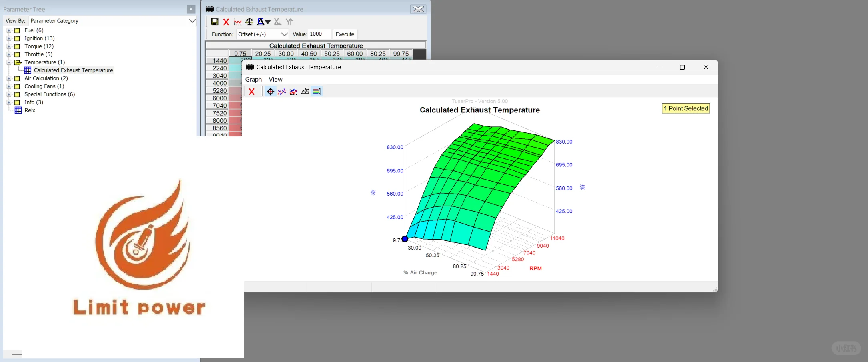Click the blue flask icon in the table editor toolbar
This screenshot has height=362, width=868.
point(261,22)
